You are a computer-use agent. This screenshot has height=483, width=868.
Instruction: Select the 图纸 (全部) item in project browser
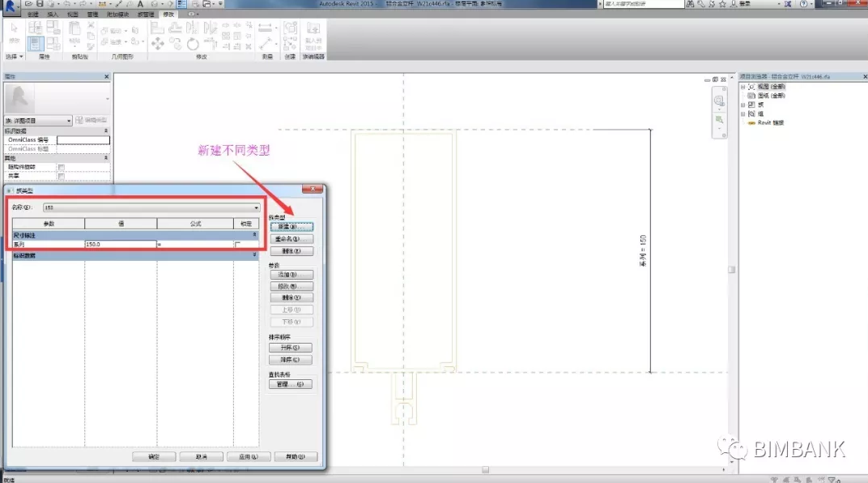coord(771,96)
